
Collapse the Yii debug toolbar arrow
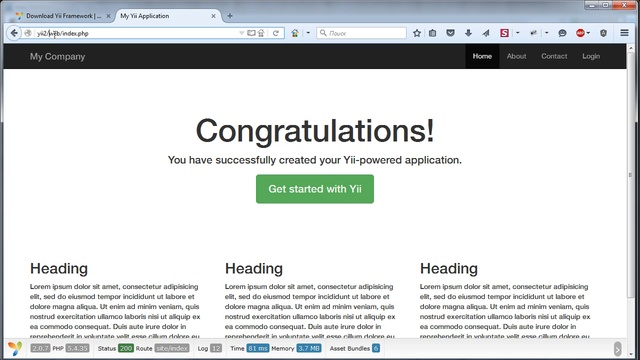click(x=618, y=349)
